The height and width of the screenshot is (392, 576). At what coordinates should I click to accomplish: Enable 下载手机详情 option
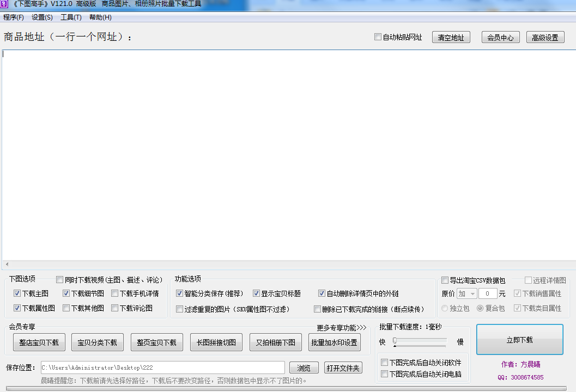pyautogui.click(x=114, y=293)
